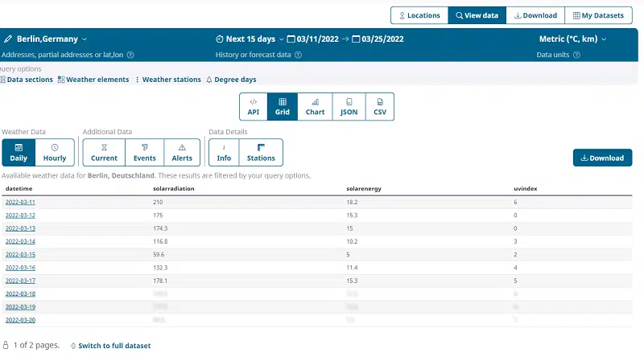Open the Info data details
The image size is (644, 357).
pos(224,152)
